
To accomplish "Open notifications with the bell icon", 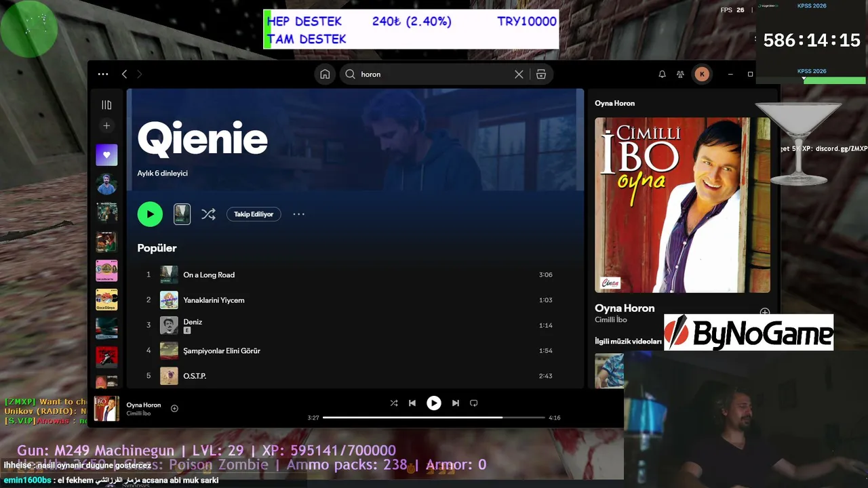I will point(662,75).
